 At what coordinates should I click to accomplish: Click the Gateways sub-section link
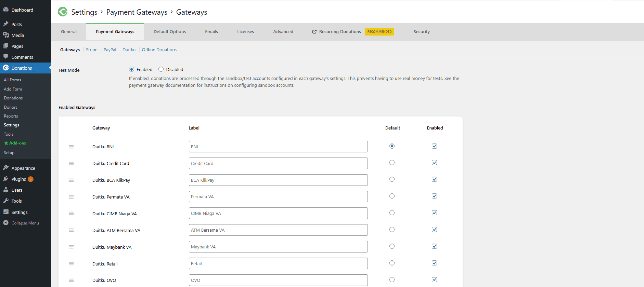click(x=70, y=50)
